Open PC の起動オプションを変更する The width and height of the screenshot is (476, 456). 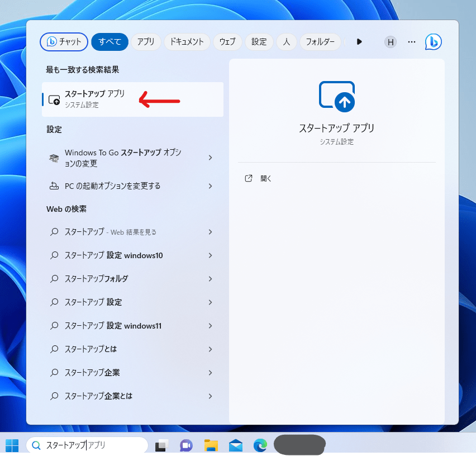point(132,186)
